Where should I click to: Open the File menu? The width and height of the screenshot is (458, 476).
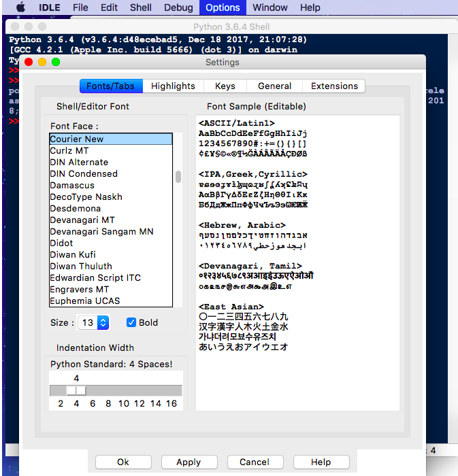80,7
